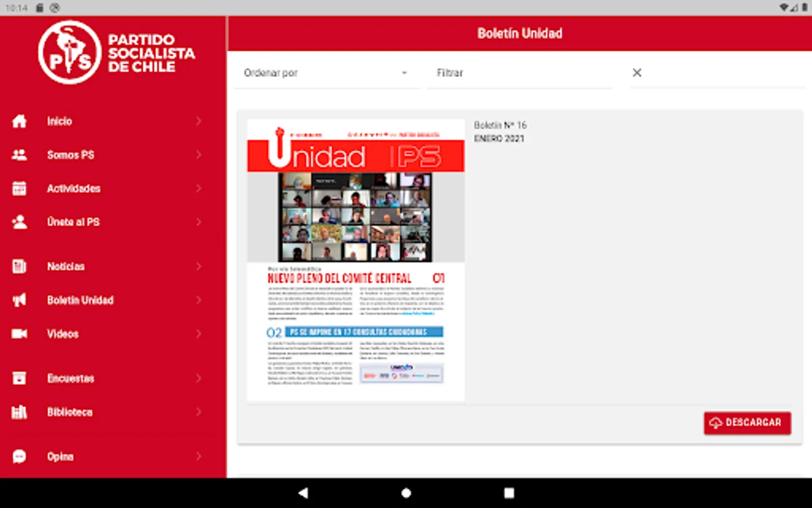
Task: Click the DESCARGAR download button
Action: pyautogui.click(x=747, y=423)
